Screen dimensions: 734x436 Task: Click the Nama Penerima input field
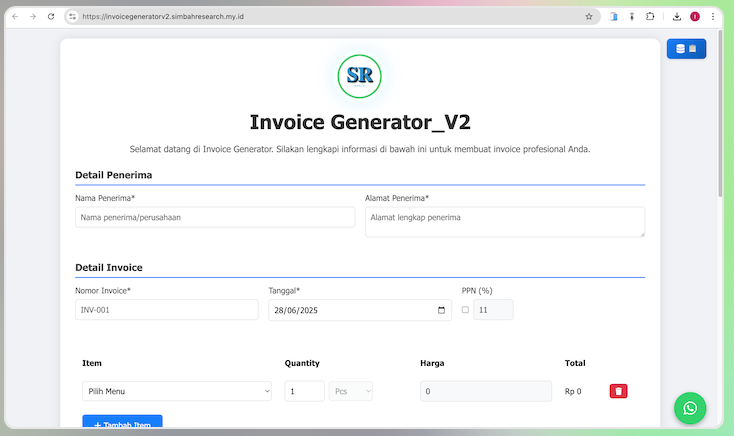click(x=215, y=217)
